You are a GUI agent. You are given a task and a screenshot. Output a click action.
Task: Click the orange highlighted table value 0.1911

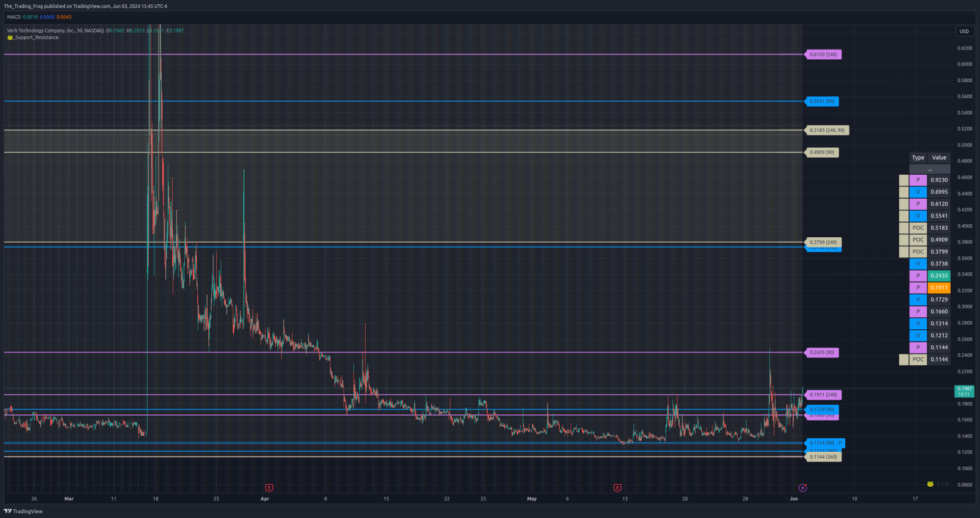[939, 288]
